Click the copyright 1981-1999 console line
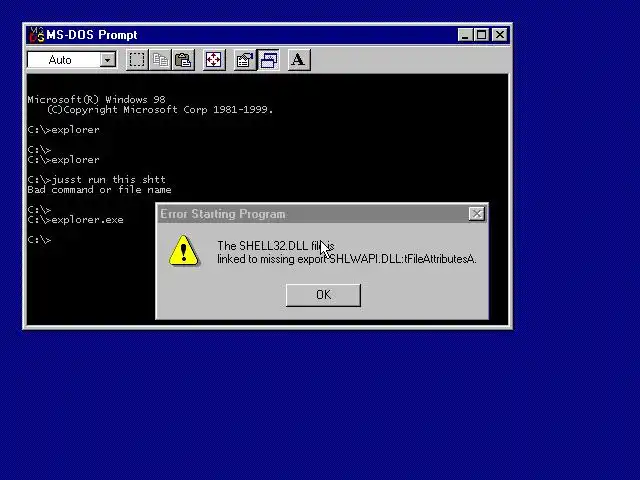This screenshot has width=640, height=480. [x=160, y=110]
